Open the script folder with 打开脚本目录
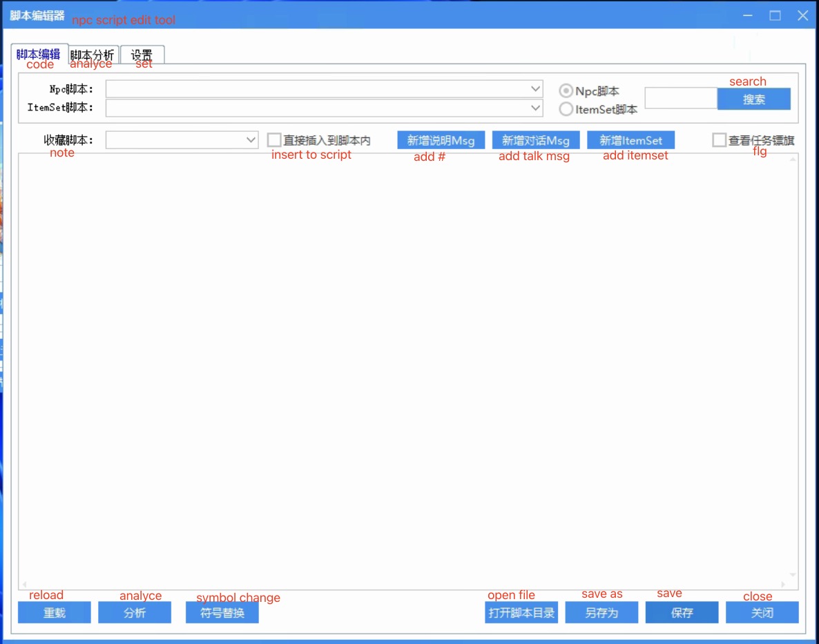Viewport: 819px width, 644px height. coord(521,613)
